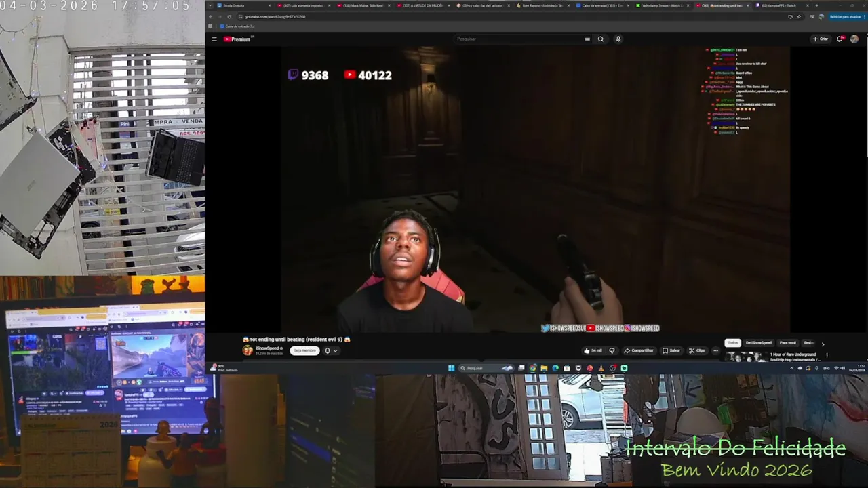
Task: Open the green app icon in taskbar
Action: [x=624, y=368]
